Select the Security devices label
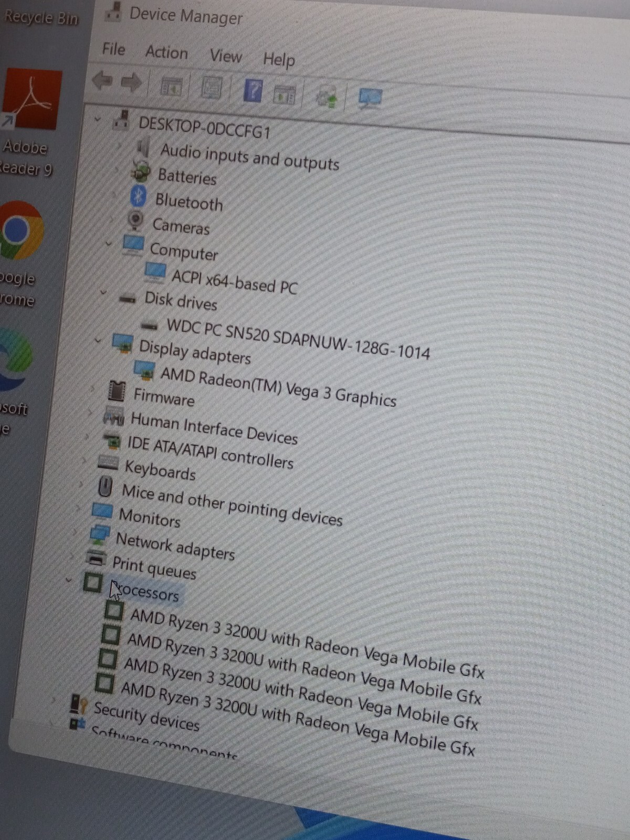The width and height of the screenshot is (630, 840). coord(146,717)
